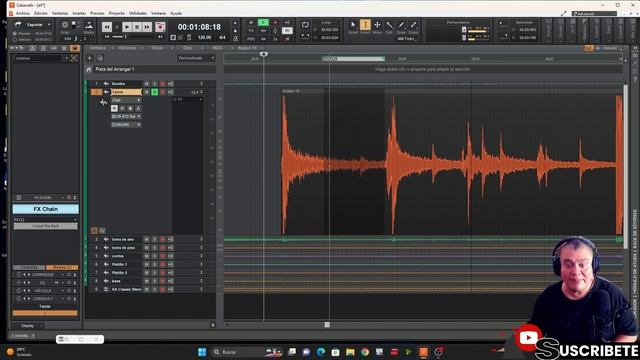Open the track view Opciones menu

[x=127, y=48]
